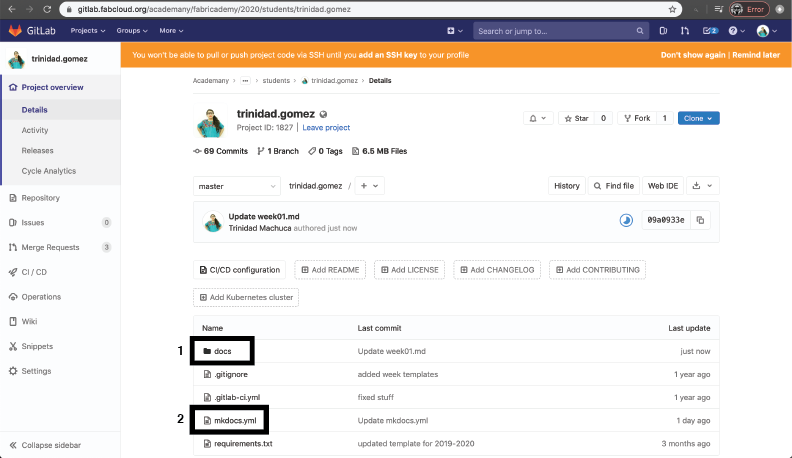Open Snippets in the sidebar
792x458 pixels.
[37, 346]
